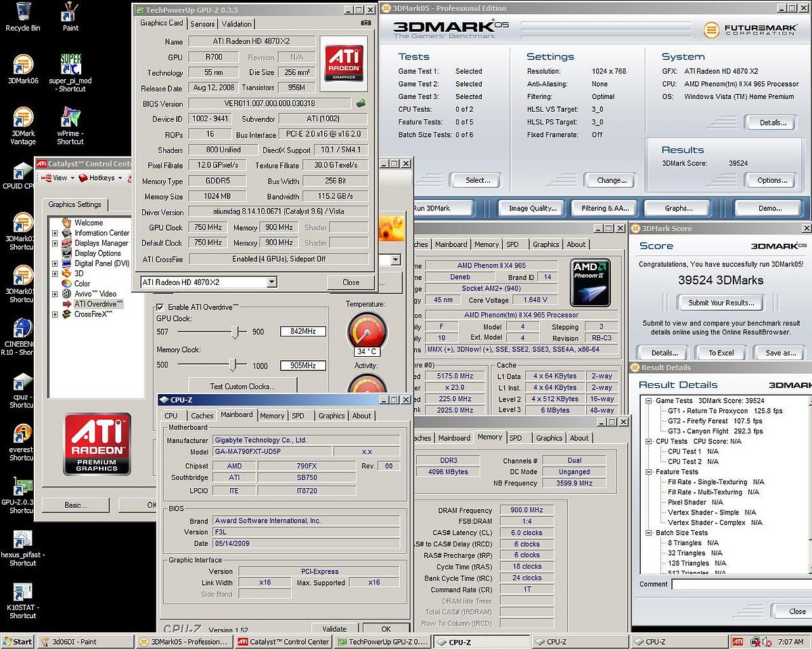
Task: Open the GPU selection dropdown in GPU-Z
Action: coord(272,282)
